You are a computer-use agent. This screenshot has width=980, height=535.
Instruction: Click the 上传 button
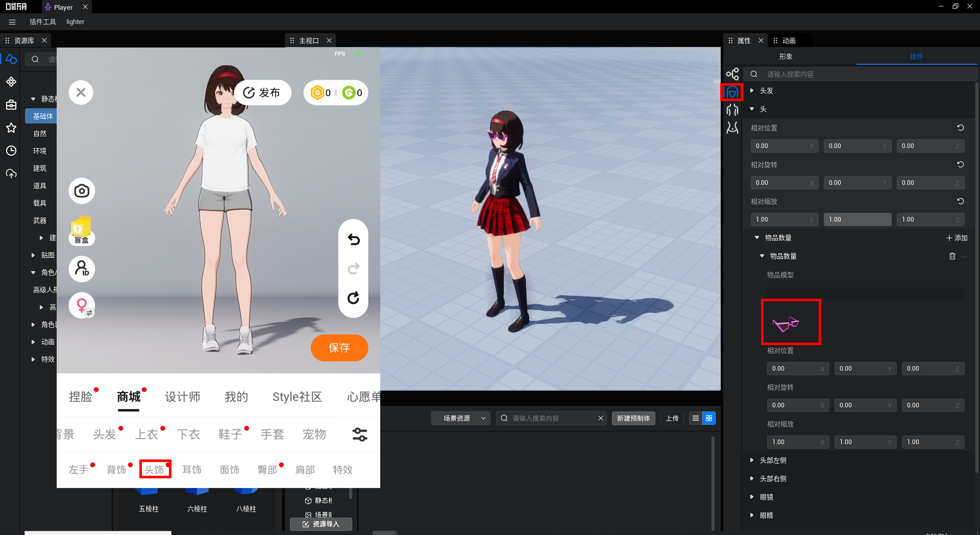pos(672,418)
